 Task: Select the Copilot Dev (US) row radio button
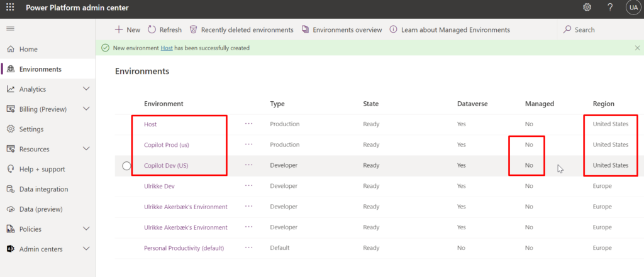tap(127, 165)
